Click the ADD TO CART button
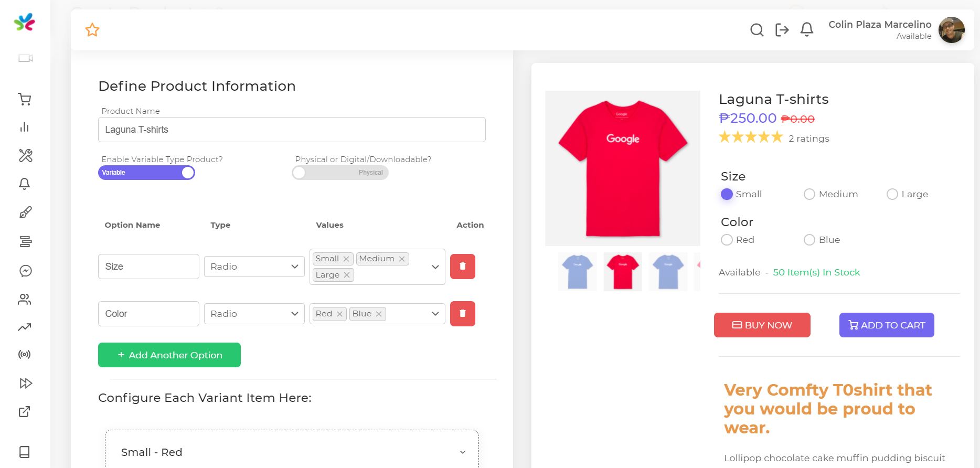980x468 pixels. 886,325
